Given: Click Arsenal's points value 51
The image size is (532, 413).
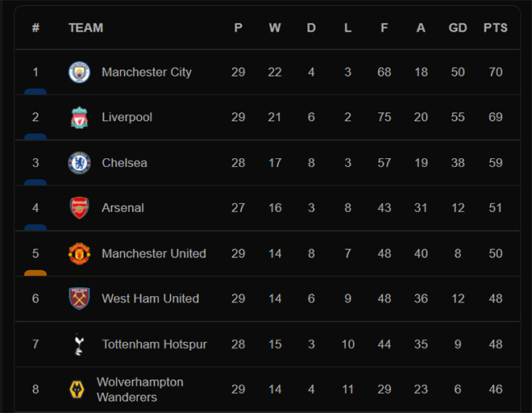Looking at the screenshot, I should 496,208.
